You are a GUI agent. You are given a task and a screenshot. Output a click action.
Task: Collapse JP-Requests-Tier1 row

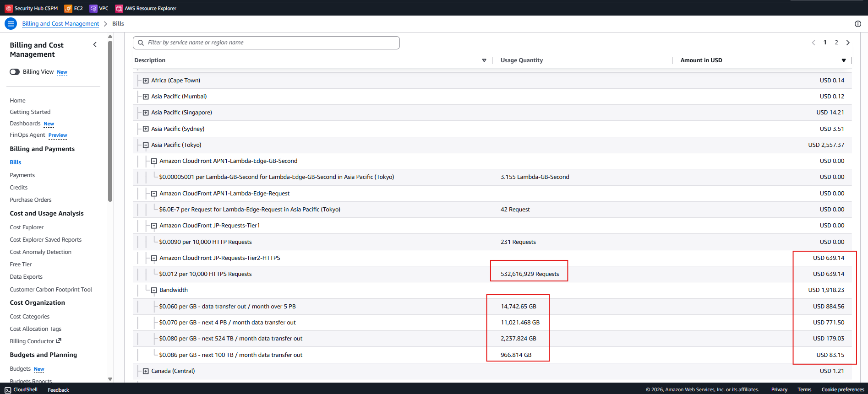coord(154,226)
